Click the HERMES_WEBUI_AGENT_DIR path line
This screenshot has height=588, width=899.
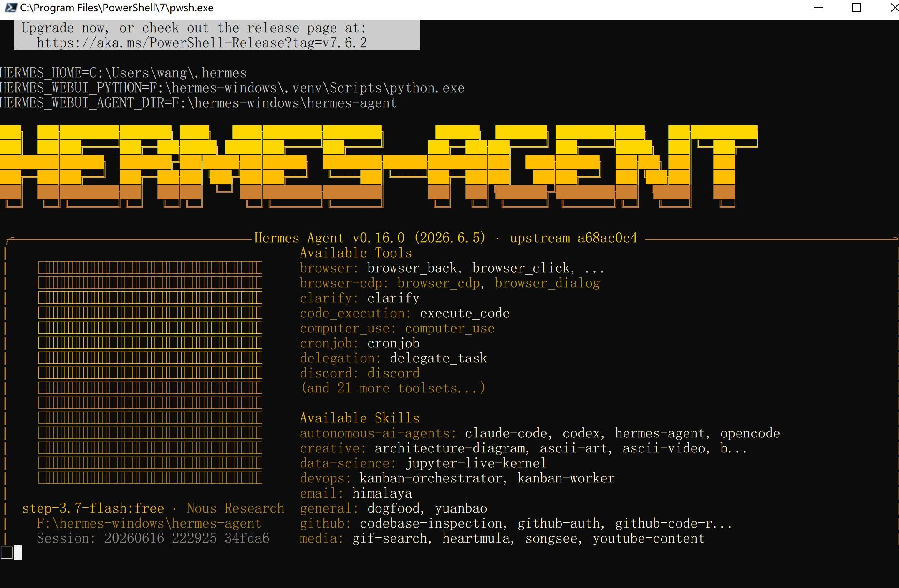coord(198,103)
